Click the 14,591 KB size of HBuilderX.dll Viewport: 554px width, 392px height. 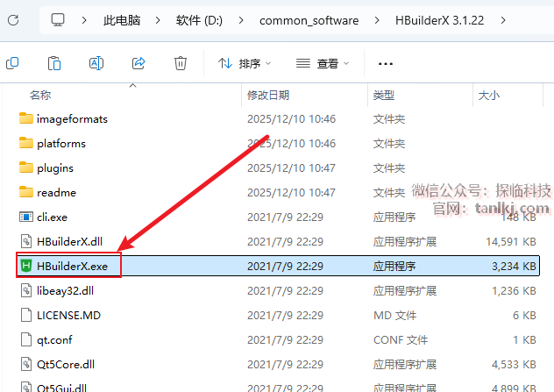511,242
